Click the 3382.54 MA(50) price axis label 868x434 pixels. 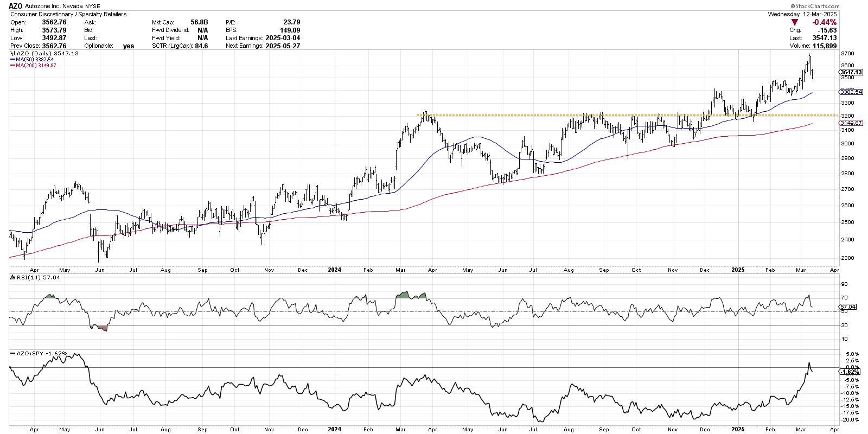(850, 92)
